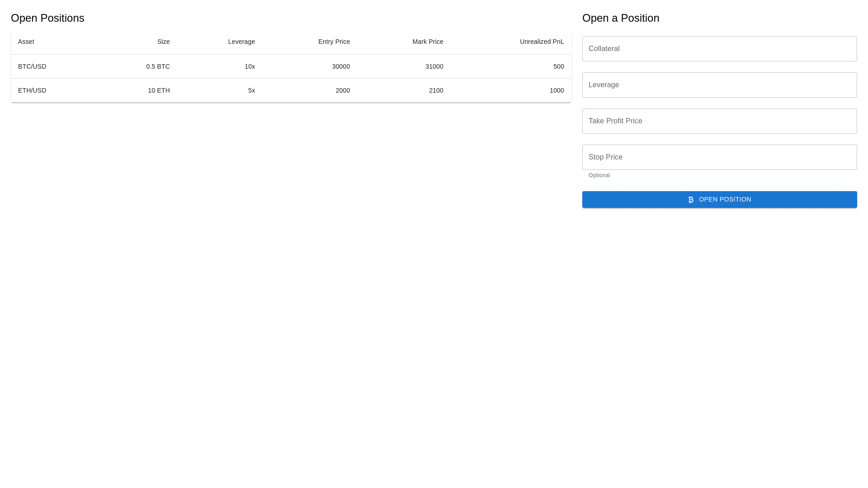Click the 10 ETH size cell
Viewport: 868px width, 488px height.
pos(159,90)
